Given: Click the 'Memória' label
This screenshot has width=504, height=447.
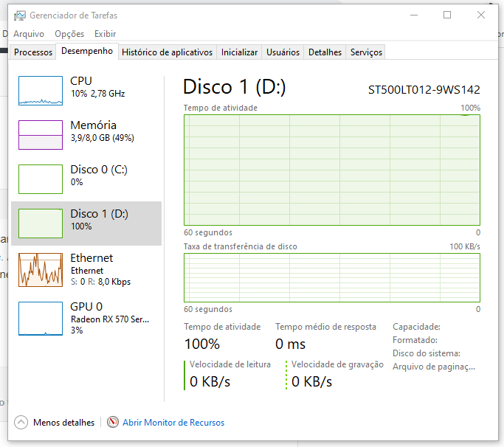Looking at the screenshot, I should [x=94, y=125].
